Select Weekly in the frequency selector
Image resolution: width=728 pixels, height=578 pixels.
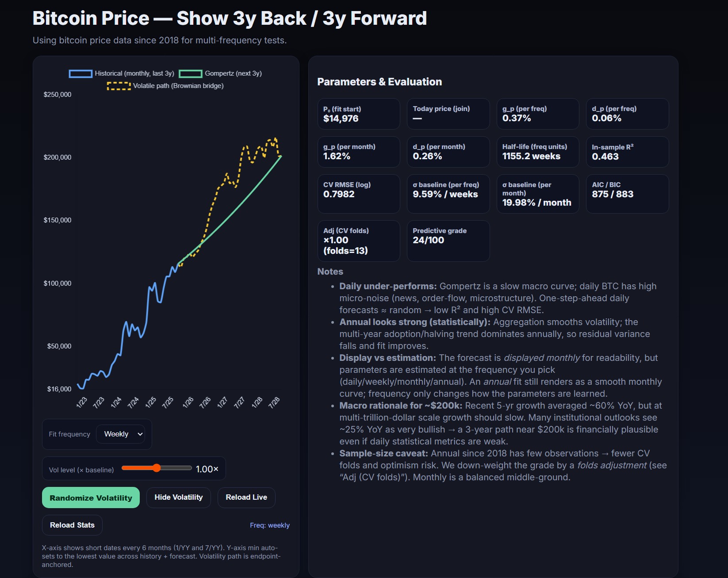(x=121, y=434)
